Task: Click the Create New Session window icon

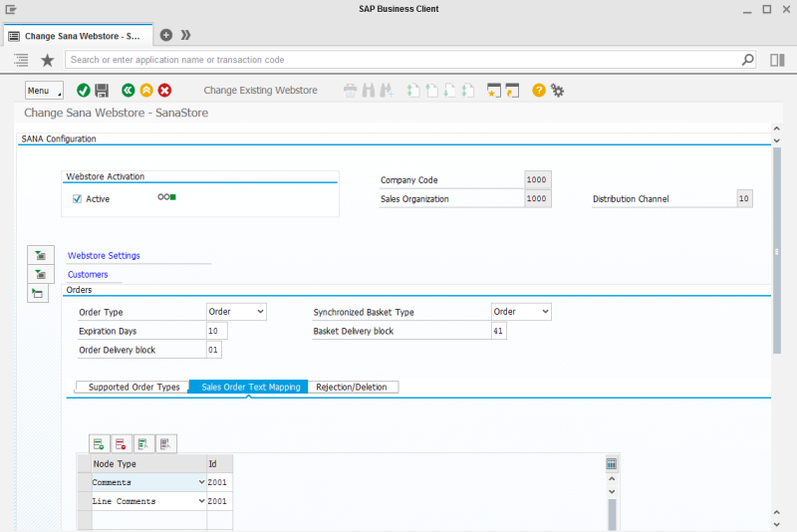Action: pyautogui.click(x=493, y=91)
